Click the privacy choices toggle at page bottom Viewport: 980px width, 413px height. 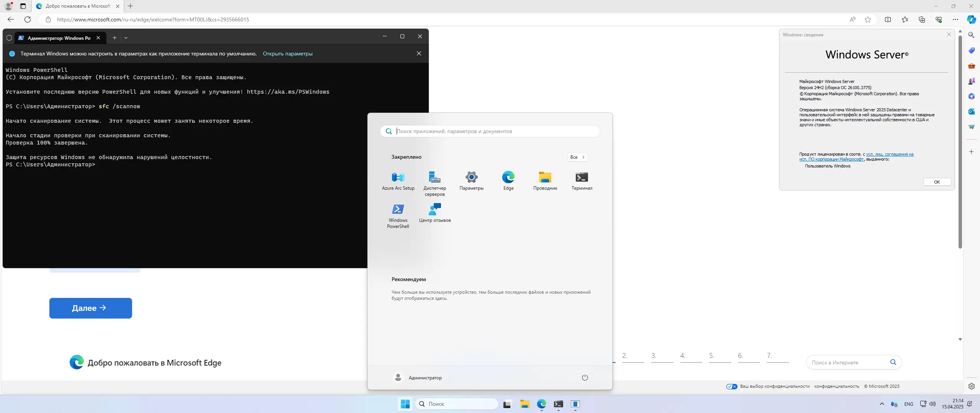coord(731,386)
